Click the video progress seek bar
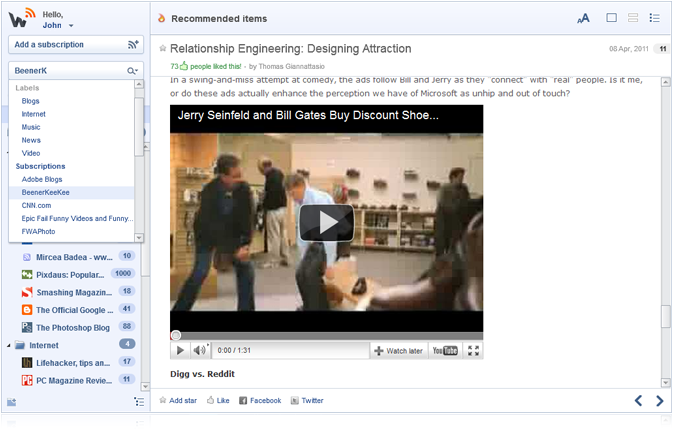Viewport: 673px width, 430px height. [326, 336]
